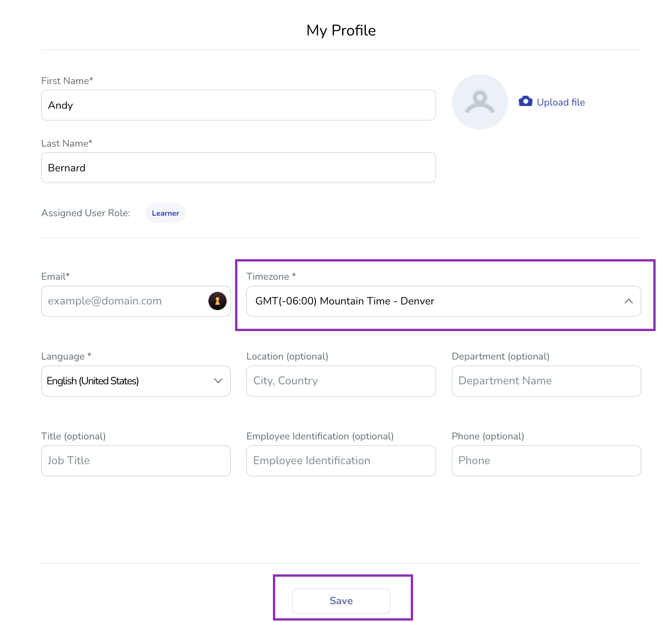Click the First Name field containing Andy
Image resolution: width=672 pixels, height=622 pixels.
[x=238, y=105]
